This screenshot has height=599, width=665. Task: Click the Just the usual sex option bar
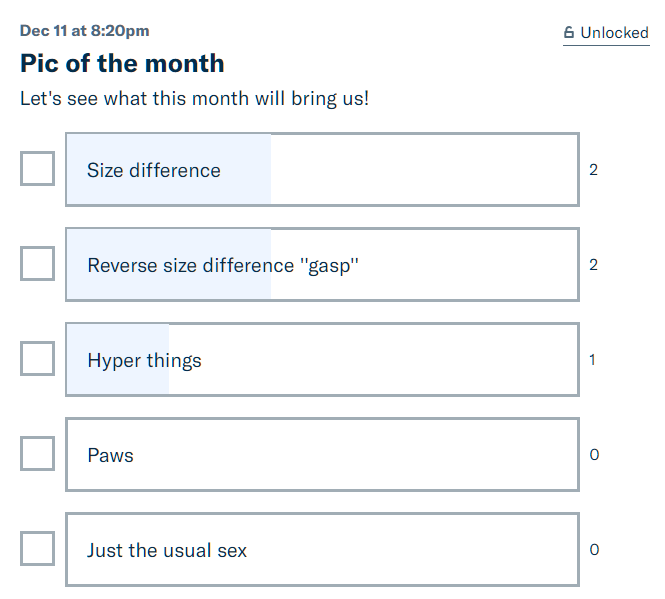click(322, 550)
